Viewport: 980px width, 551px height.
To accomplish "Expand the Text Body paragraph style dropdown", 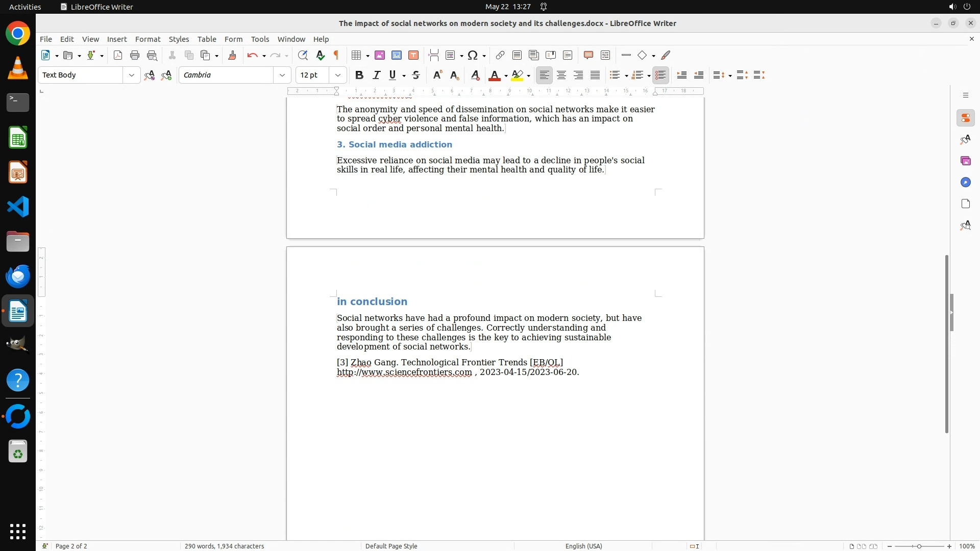I will [x=132, y=76].
